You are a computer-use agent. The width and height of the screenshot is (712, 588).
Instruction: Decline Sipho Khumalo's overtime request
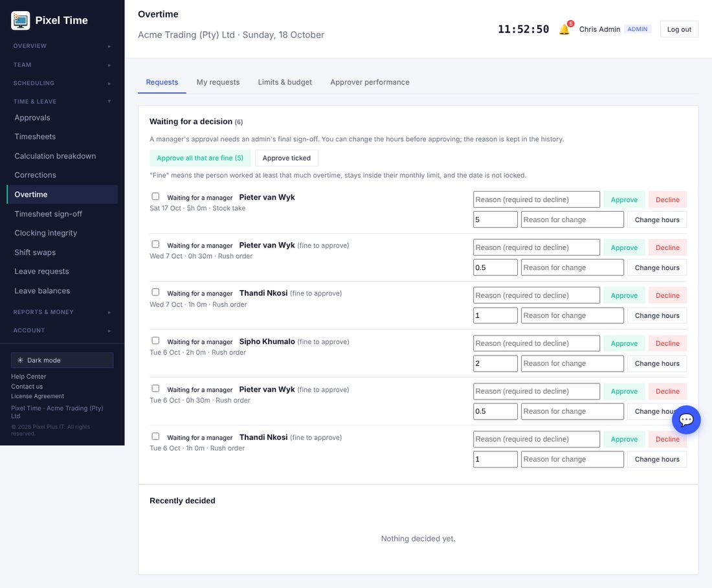point(667,343)
